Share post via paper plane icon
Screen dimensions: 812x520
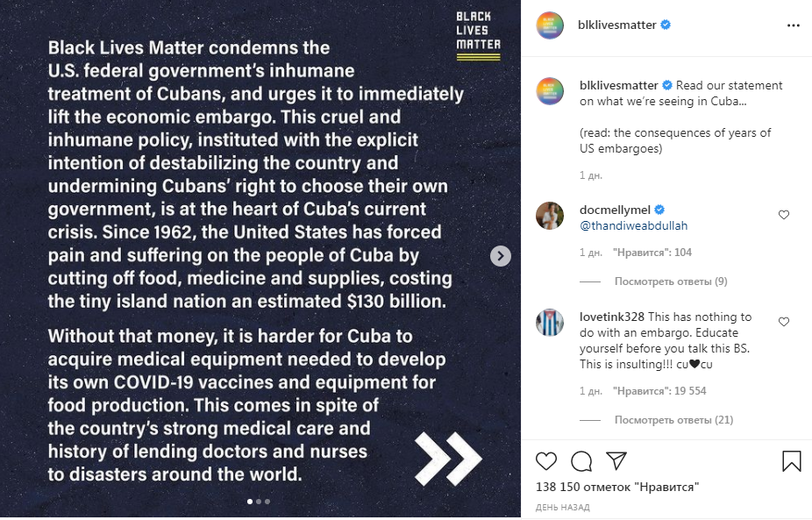coord(616,461)
